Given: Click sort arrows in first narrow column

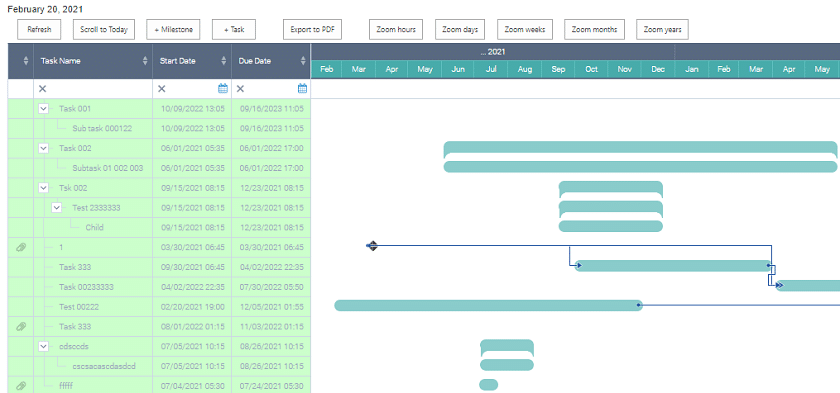Looking at the screenshot, I should tap(26, 61).
